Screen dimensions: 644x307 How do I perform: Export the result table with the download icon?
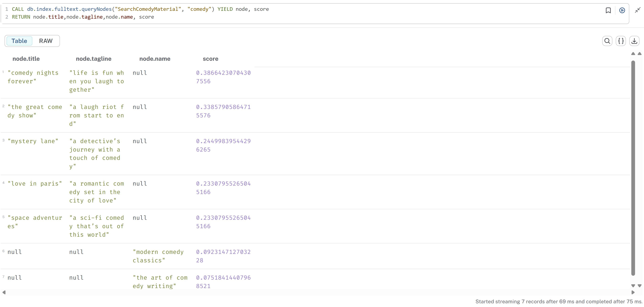click(634, 41)
